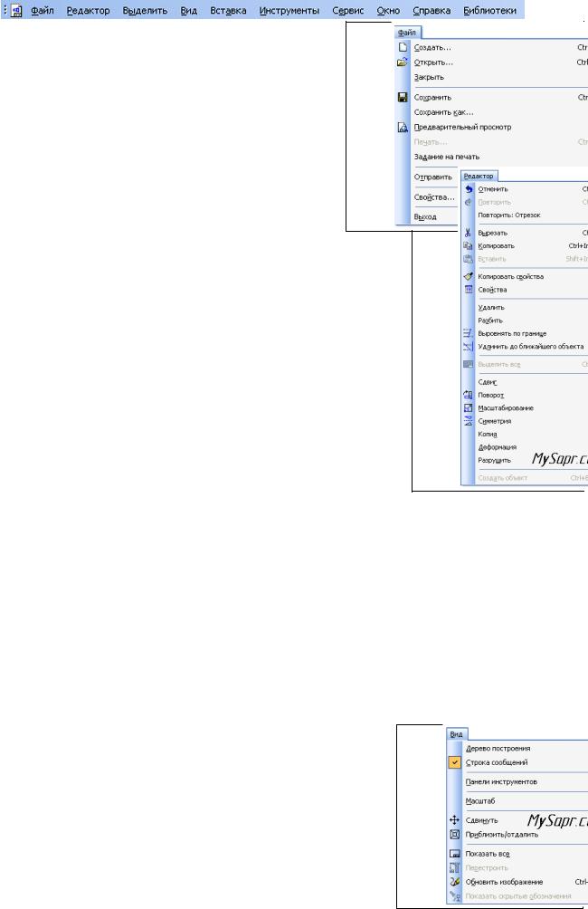588x909 pixels.
Task: Click the Обновить изображение icon
Action: point(455,882)
